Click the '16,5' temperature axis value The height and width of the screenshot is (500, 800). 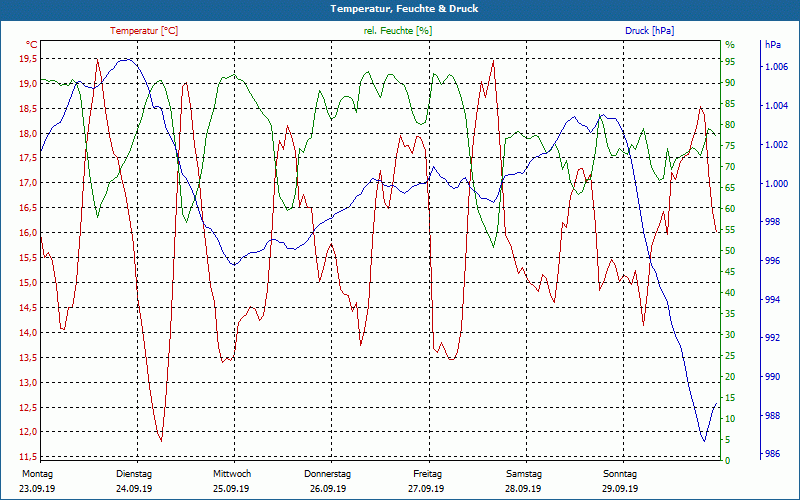tap(28, 208)
